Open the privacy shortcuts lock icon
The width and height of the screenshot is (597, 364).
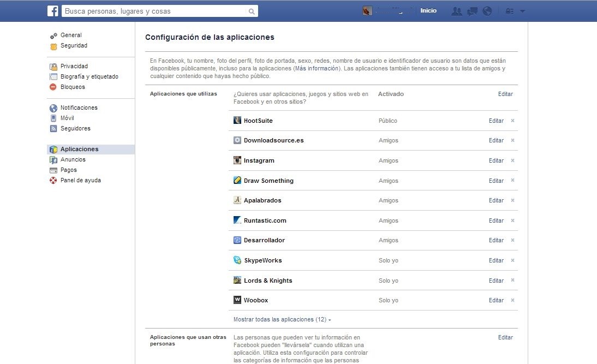(x=510, y=11)
